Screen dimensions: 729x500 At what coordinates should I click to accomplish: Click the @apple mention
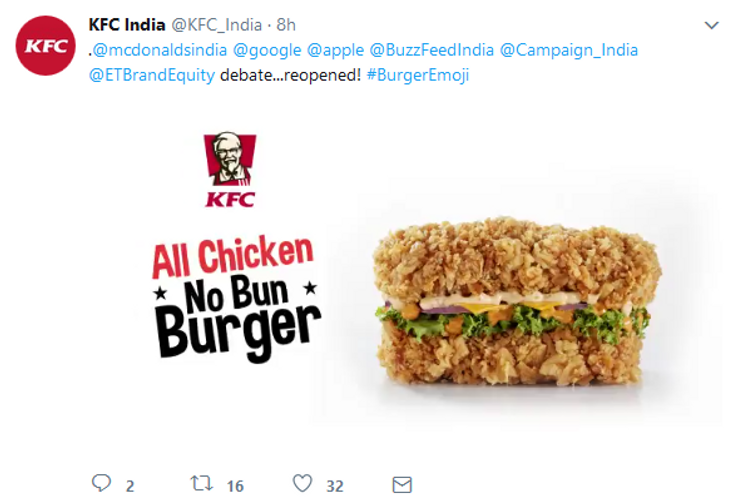[x=334, y=49]
